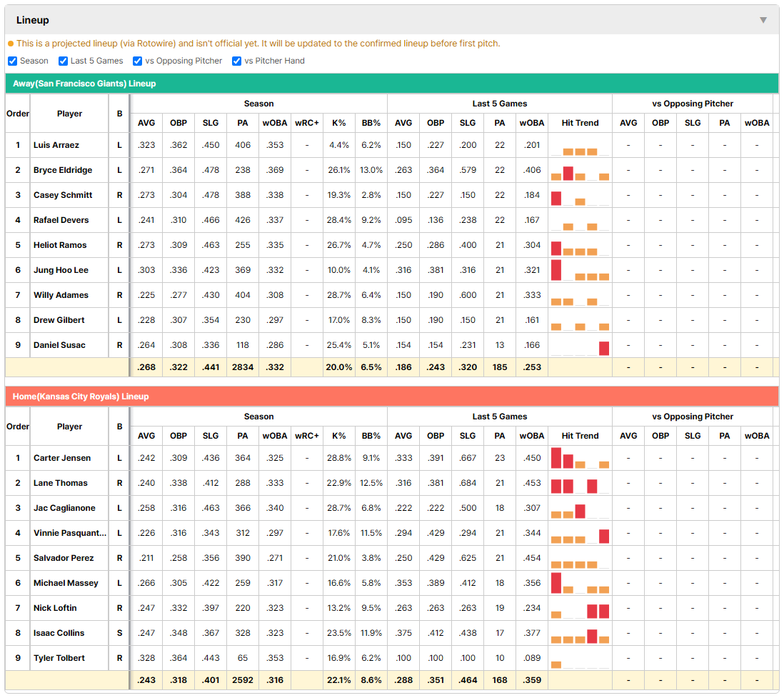Uncheck the Season checkbox

click(x=13, y=61)
